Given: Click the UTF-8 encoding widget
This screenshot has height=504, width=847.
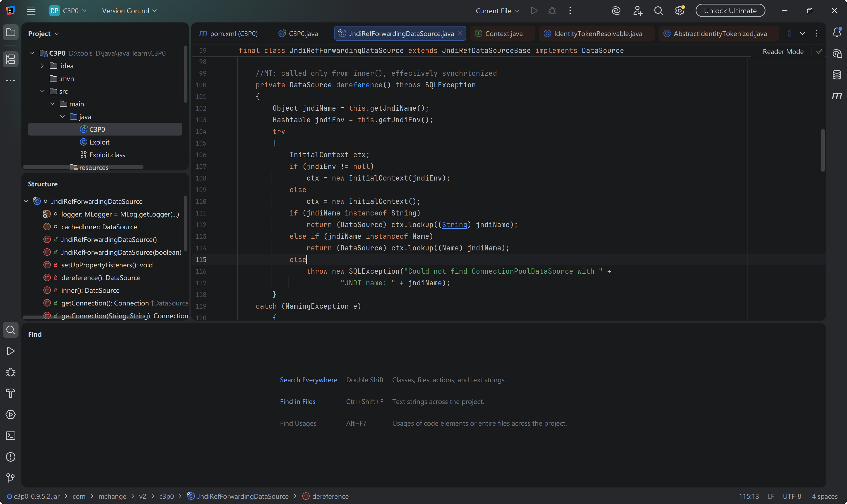Looking at the screenshot, I should point(792,496).
